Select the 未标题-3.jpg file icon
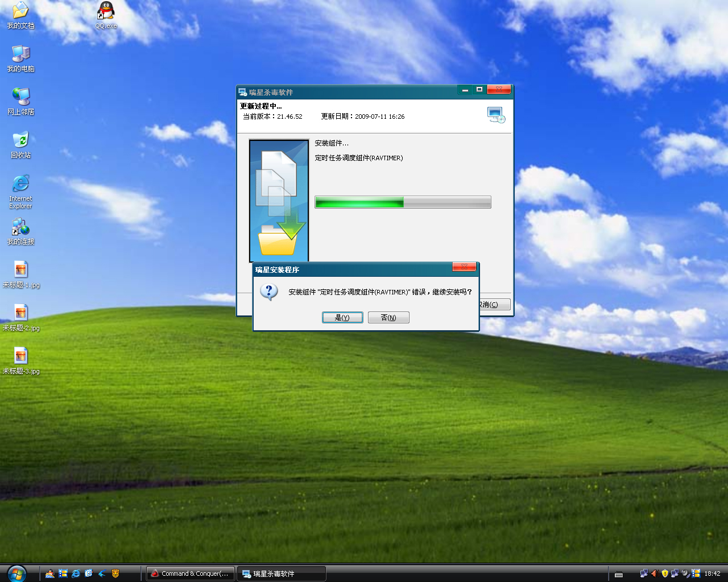This screenshot has width=728, height=582. click(x=21, y=361)
